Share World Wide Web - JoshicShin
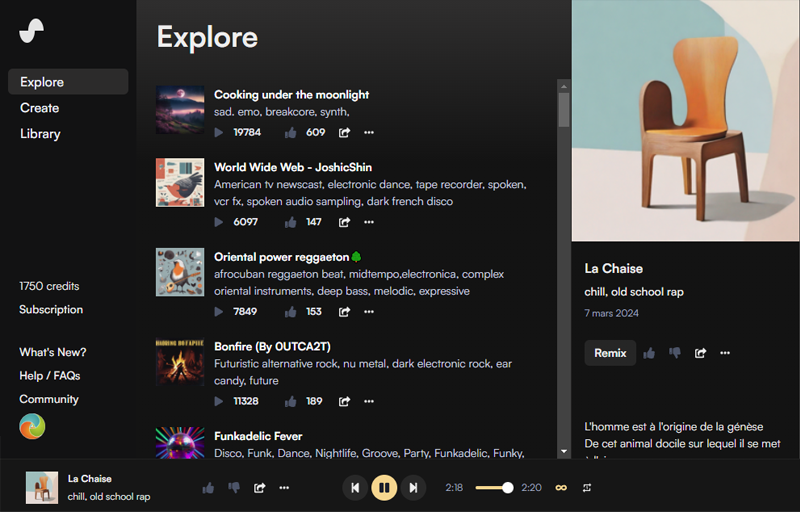The width and height of the screenshot is (800, 512). point(344,222)
